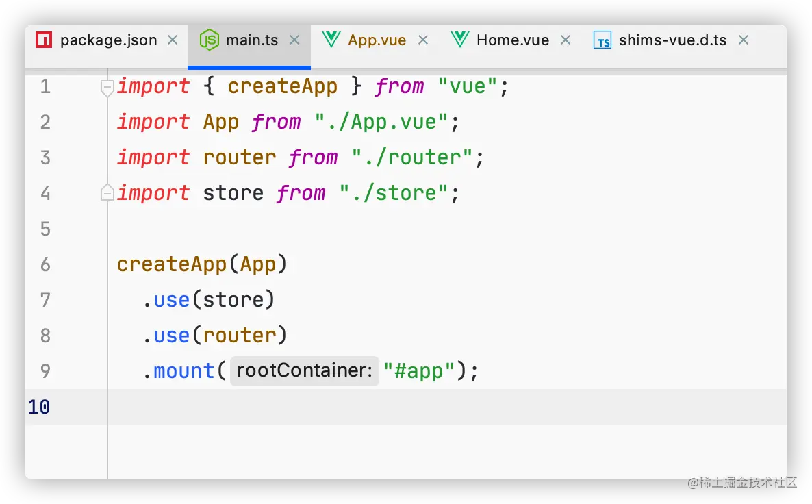Click the fold end marker on line 4
The image size is (812, 504).
(107, 192)
